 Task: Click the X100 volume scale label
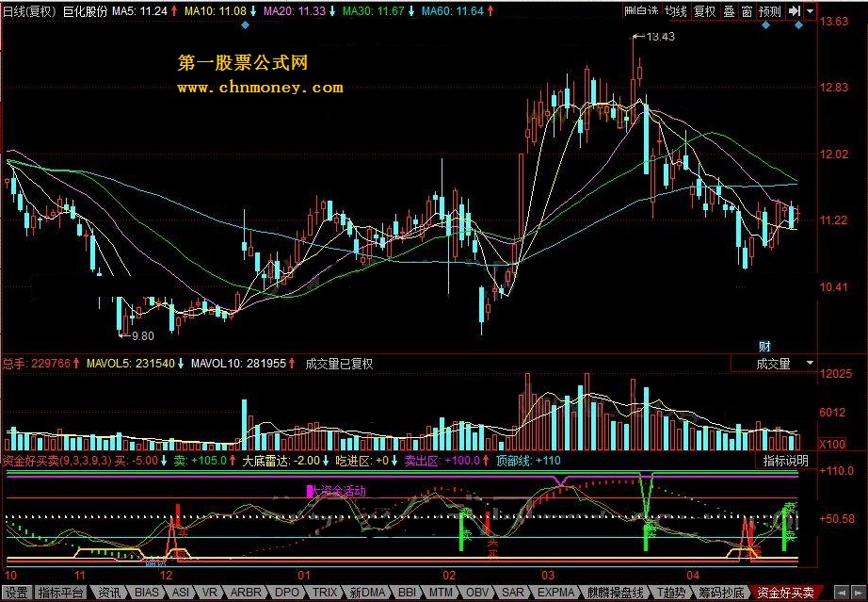[x=832, y=444]
